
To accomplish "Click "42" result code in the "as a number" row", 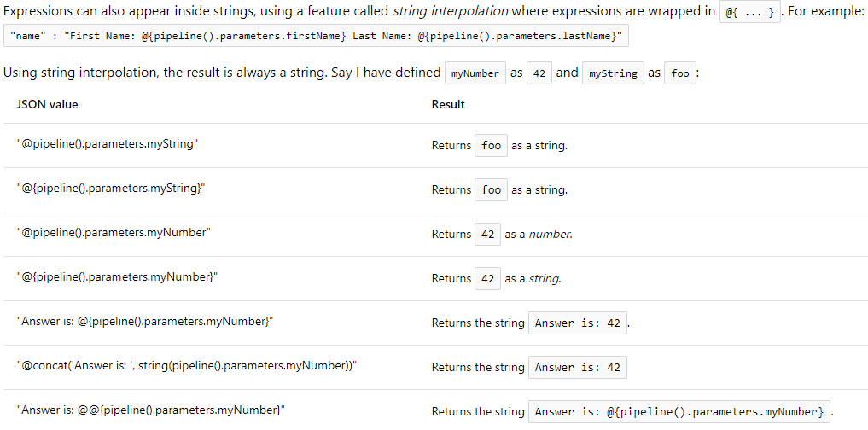I will [487, 235].
